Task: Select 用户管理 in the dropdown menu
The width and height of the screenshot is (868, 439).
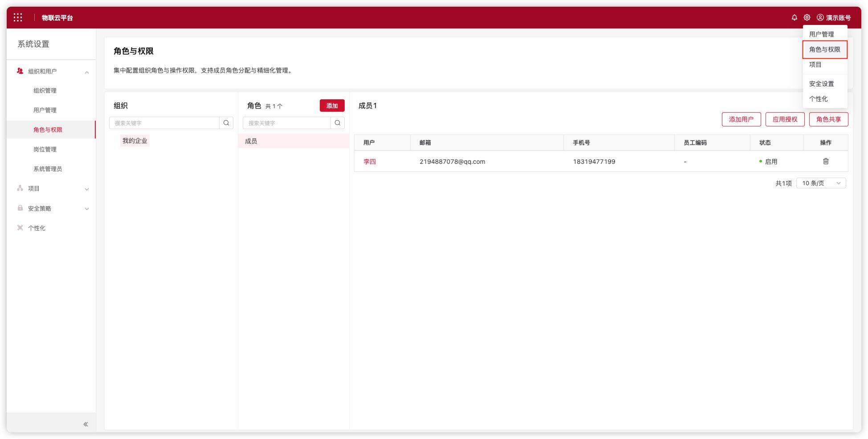Action: 821,34
